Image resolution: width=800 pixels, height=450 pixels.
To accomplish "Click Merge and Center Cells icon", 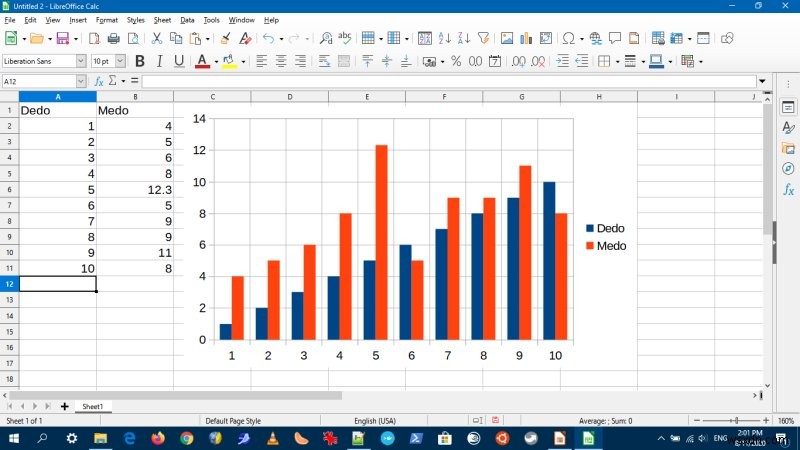I will [344, 61].
